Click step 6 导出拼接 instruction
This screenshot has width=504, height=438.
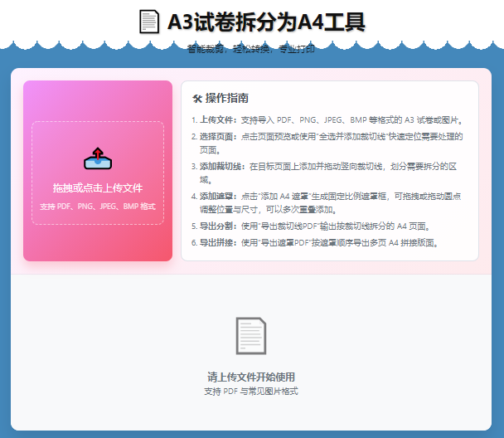point(315,242)
